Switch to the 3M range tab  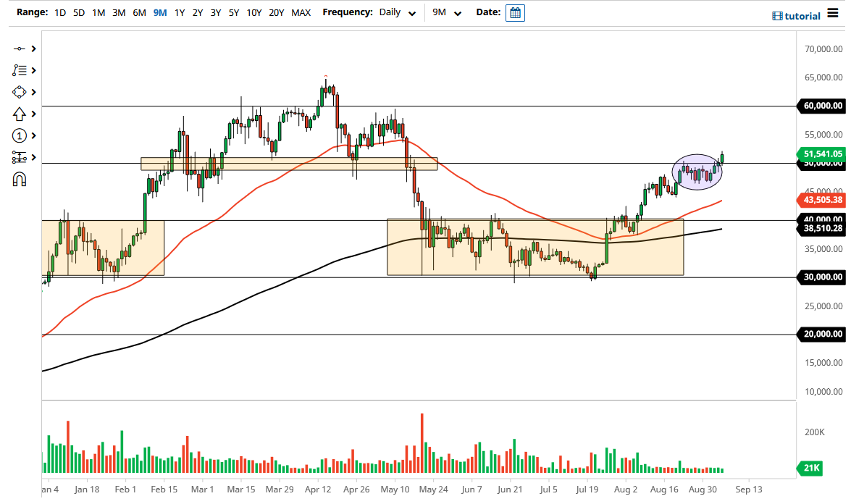119,12
